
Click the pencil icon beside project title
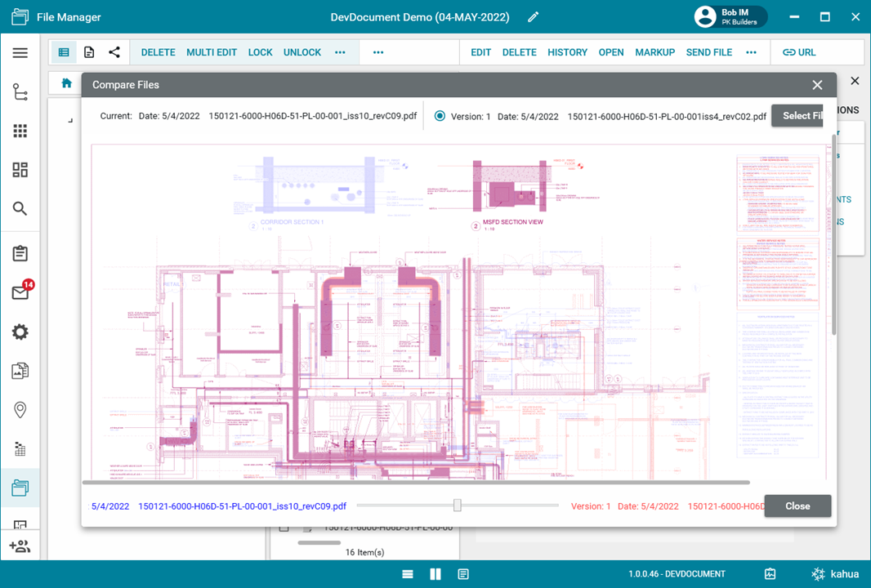point(533,17)
